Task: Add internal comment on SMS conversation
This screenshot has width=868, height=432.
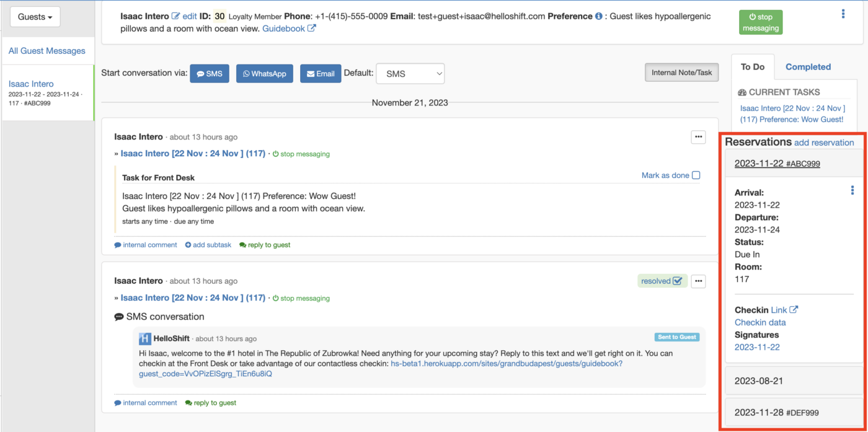Action: click(146, 403)
